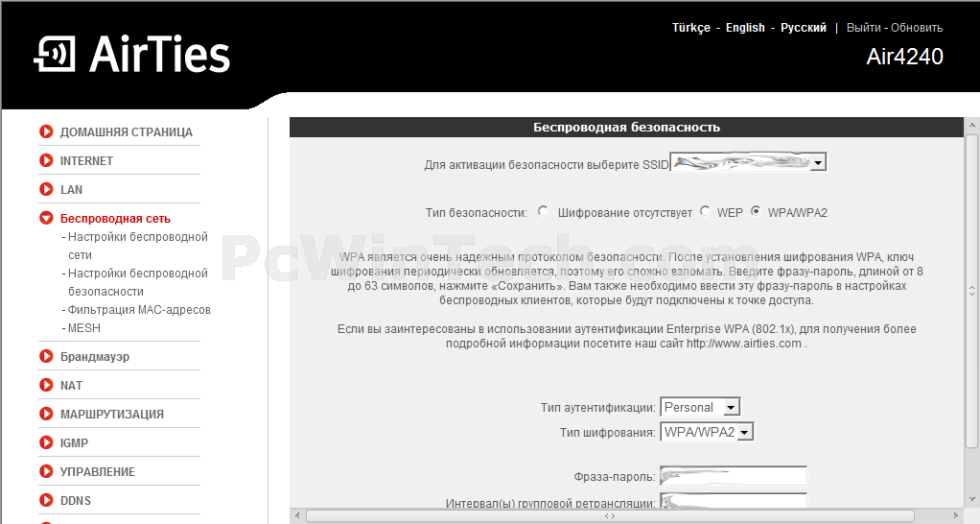Collapse the Беспроводная сеть arrow icon
Screen dimensions: 980x524
(x=46, y=218)
